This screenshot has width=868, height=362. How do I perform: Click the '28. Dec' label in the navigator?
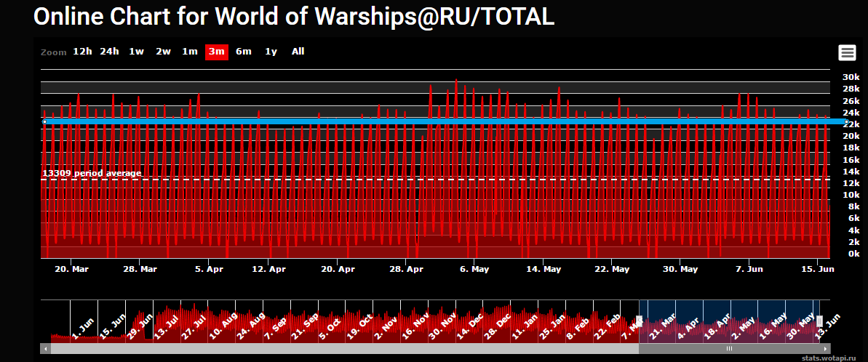[x=498, y=326]
